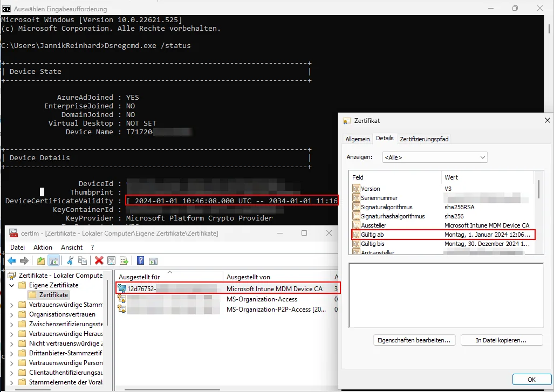
Task: Click the certificate icon of MS-Organization-Access row
Action: coord(122,299)
